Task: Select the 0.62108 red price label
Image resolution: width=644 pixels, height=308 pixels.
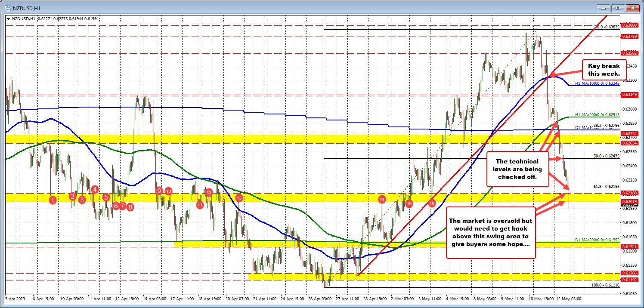Action: [x=629, y=193]
